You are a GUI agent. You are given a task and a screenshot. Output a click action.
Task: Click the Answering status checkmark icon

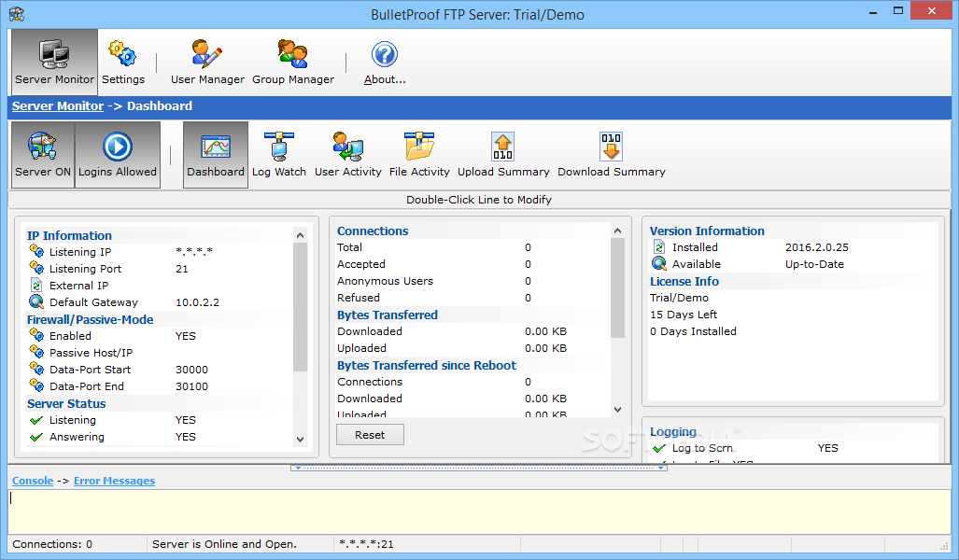[x=36, y=437]
